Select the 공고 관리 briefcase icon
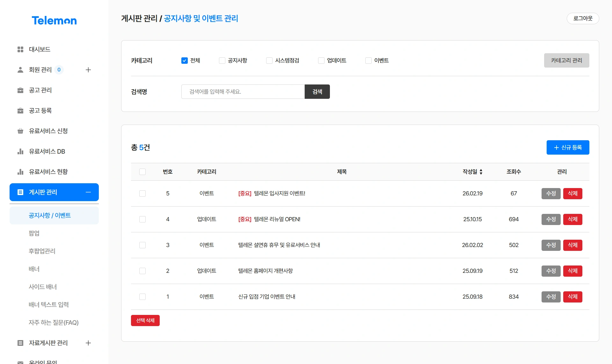 (20, 90)
